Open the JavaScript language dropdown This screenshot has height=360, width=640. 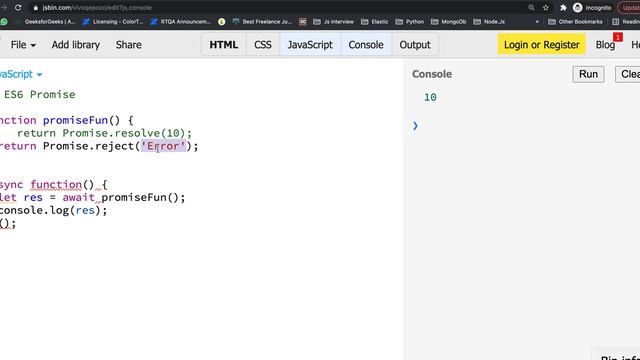point(20,74)
